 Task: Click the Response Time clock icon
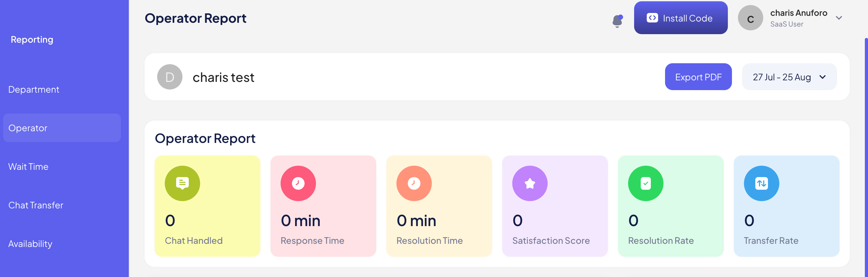click(x=298, y=183)
